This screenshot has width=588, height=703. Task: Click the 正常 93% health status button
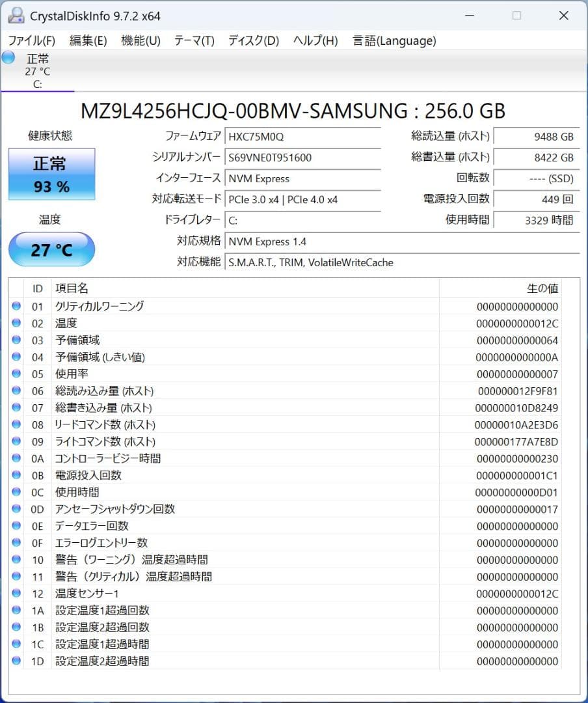(51, 174)
